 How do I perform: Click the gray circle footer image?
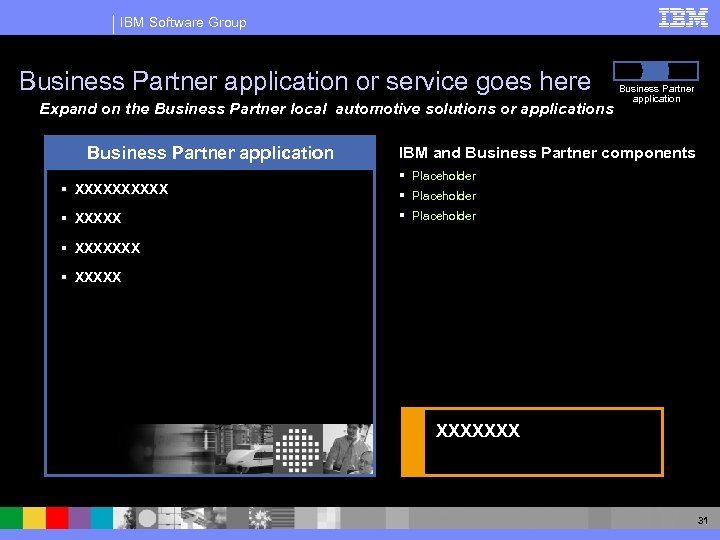tap(147, 518)
